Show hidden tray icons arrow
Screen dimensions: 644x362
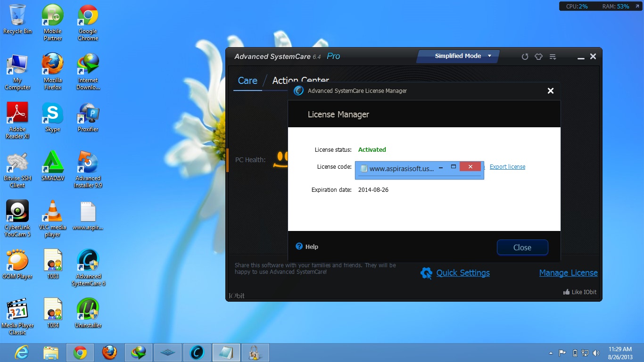click(551, 353)
